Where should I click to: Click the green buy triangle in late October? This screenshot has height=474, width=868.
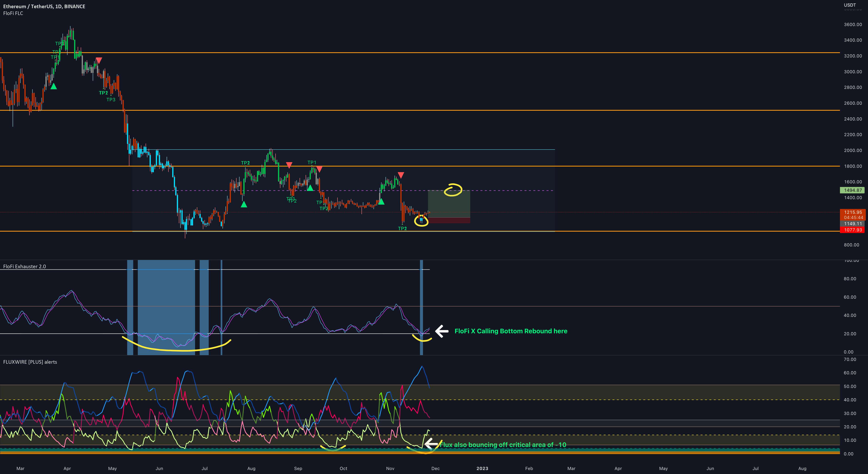click(x=381, y=201)
